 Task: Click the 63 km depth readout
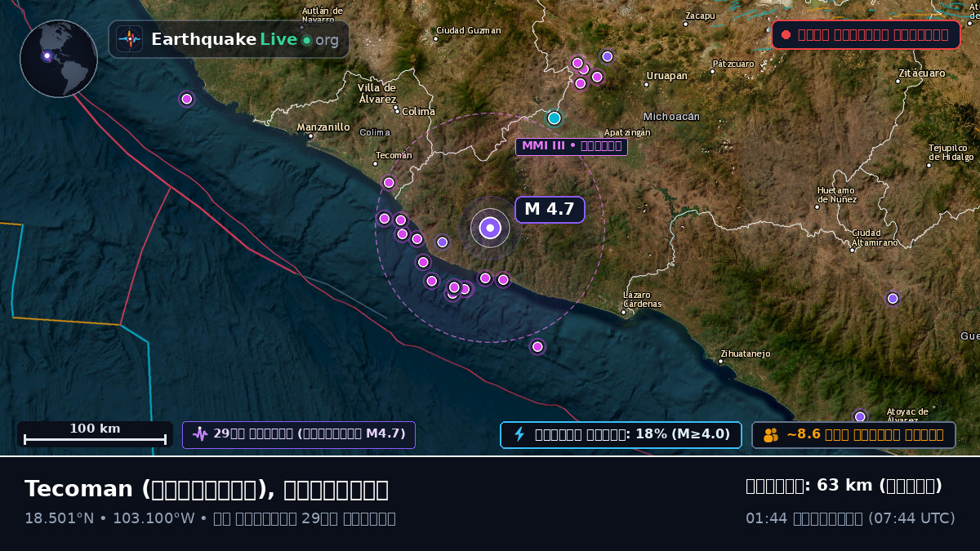point(844,486)
